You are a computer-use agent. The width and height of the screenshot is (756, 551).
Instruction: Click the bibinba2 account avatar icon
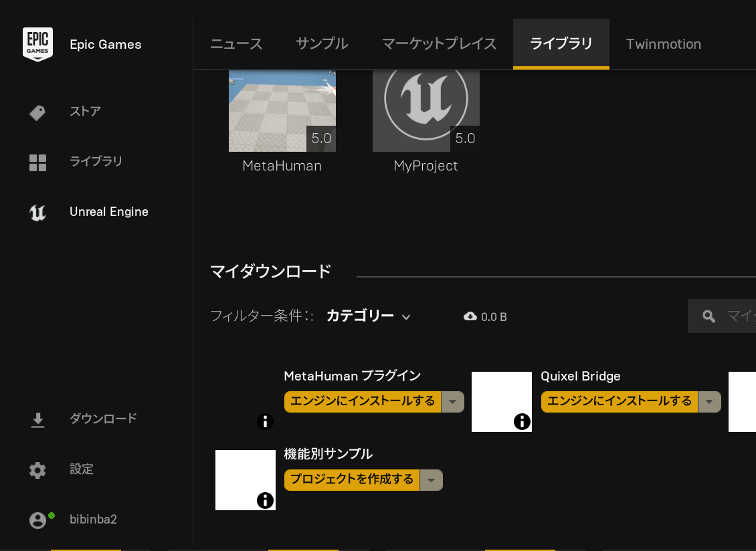coord(37,521)
